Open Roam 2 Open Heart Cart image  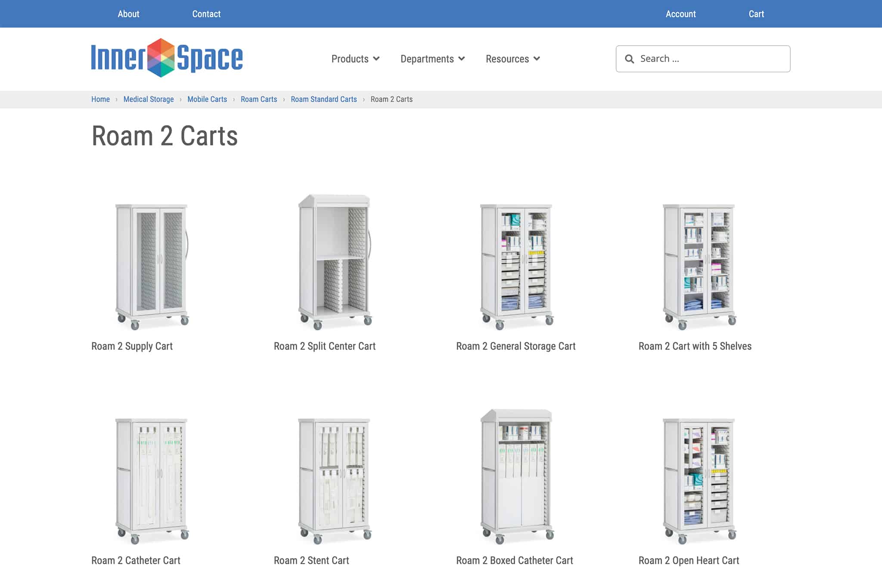[699, 481]
